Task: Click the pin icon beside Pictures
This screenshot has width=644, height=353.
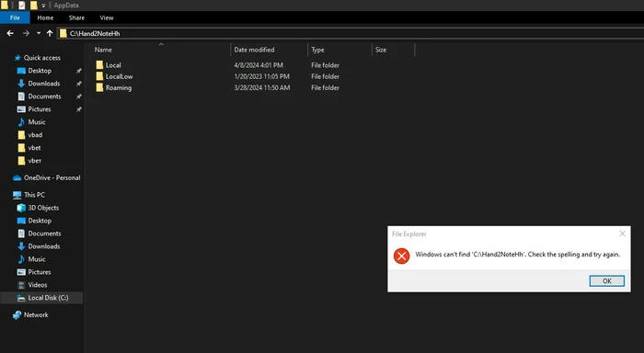Action: coord(79,109)
